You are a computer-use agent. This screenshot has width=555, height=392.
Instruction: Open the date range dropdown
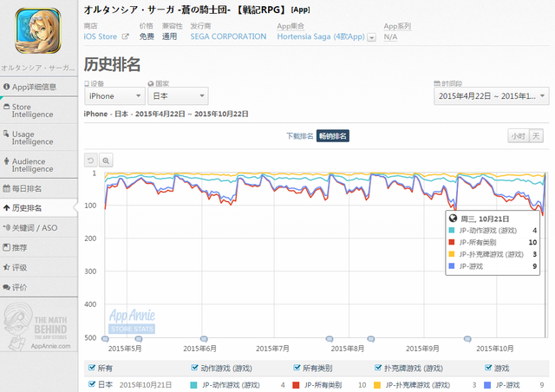tap(492, 96)
